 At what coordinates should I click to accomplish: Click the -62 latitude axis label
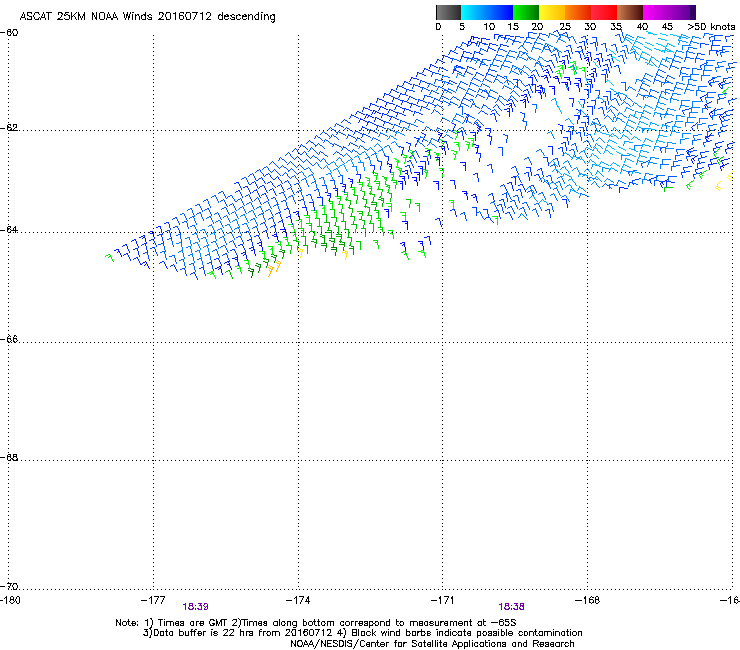coord(9,128)
